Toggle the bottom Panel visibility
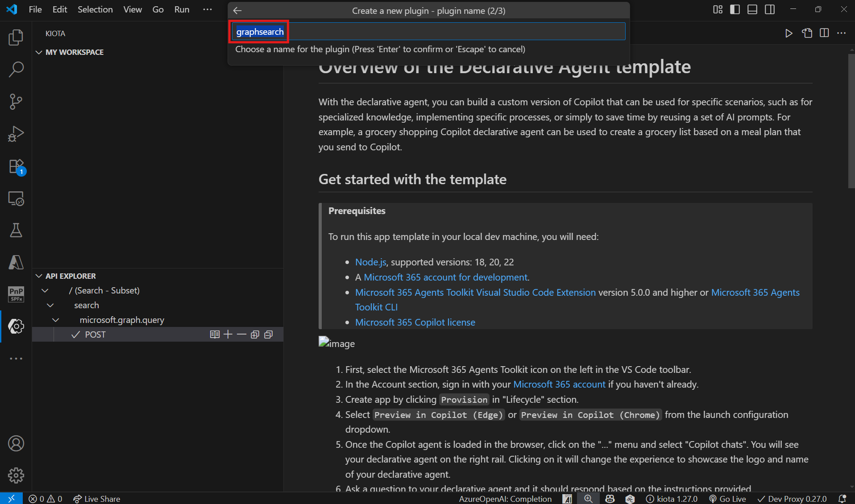855x504 pixels. (x=752, y=9)
